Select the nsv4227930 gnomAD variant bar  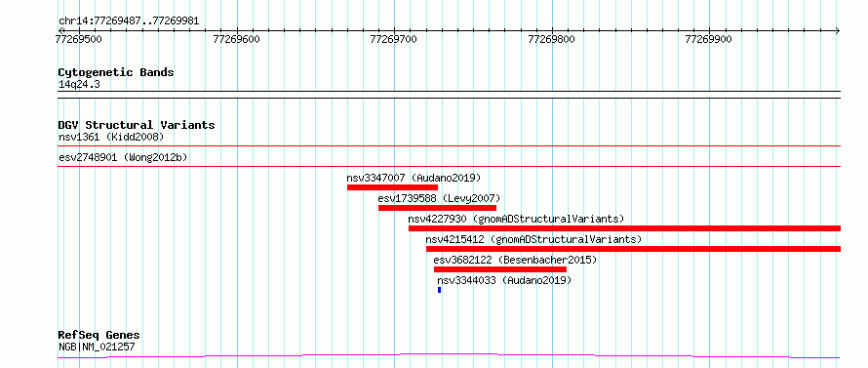pyautogui.click(x=624, y=228)
